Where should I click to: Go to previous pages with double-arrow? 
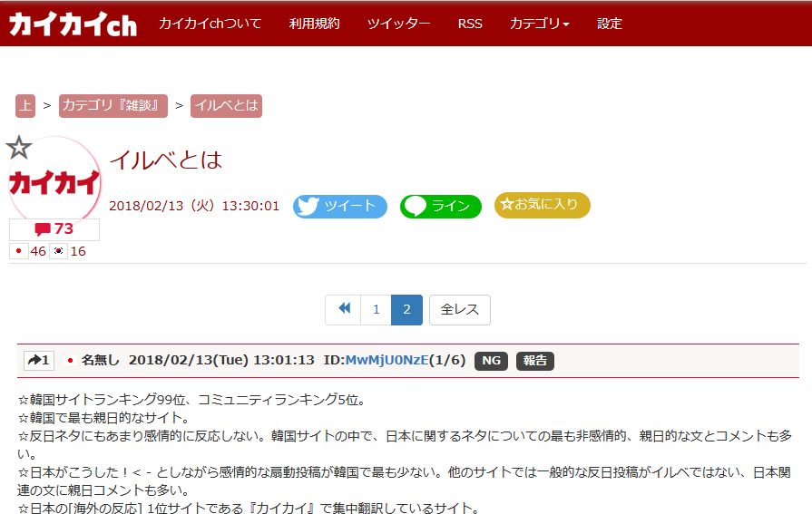344,309
